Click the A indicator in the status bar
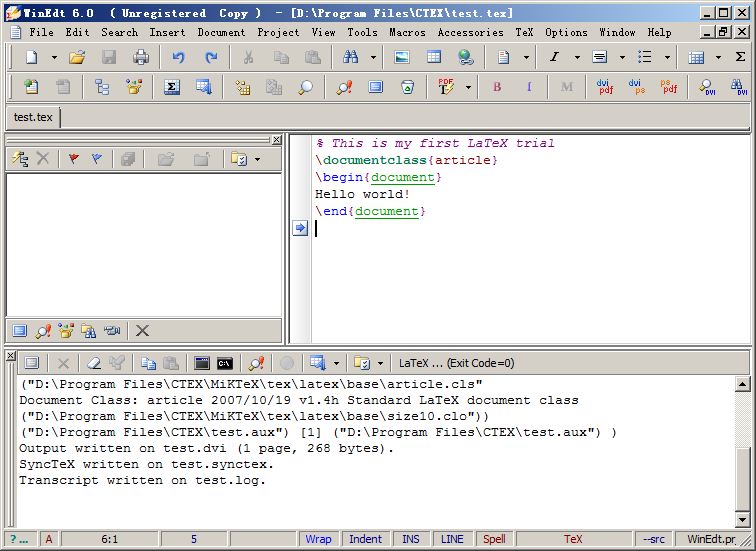Screen dimensions: 756x551 click(49, 539)
